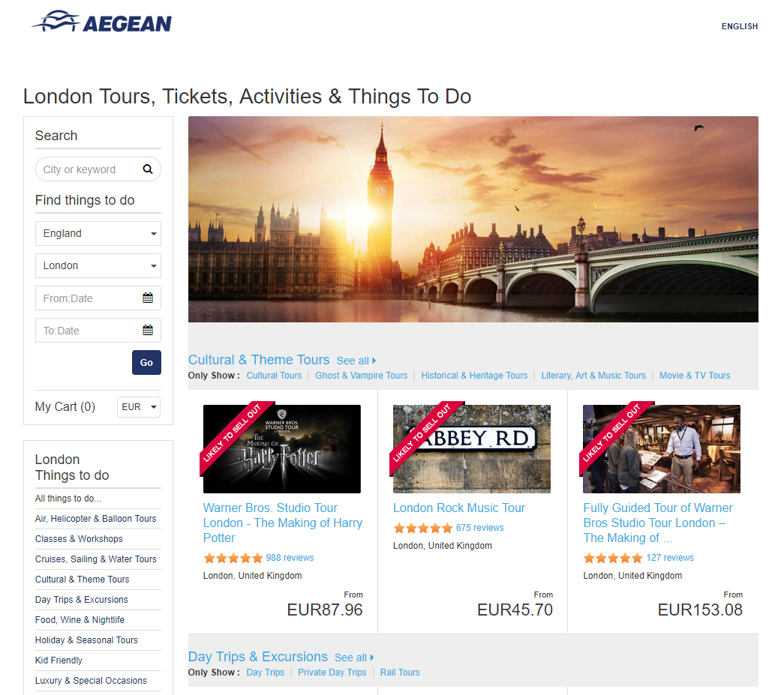Filter by Day Trips

[x=265, y=673]
